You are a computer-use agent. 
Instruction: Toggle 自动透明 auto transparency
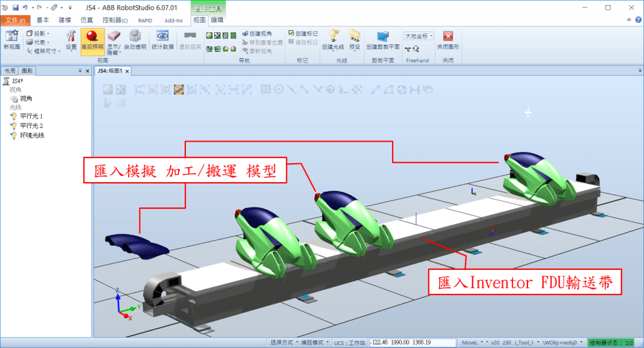point(135,40)
